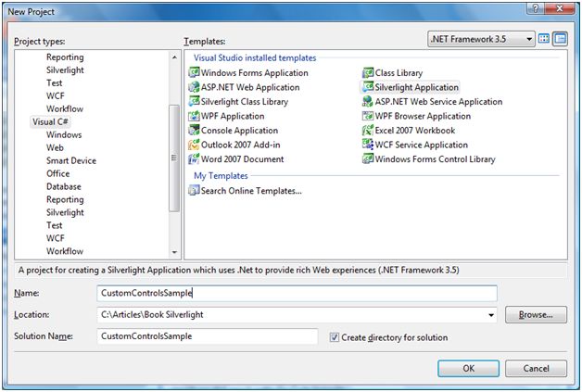Select Silverlight above the Visual C# node
Screen dimensions: 582x392
[x=65, y=70]
